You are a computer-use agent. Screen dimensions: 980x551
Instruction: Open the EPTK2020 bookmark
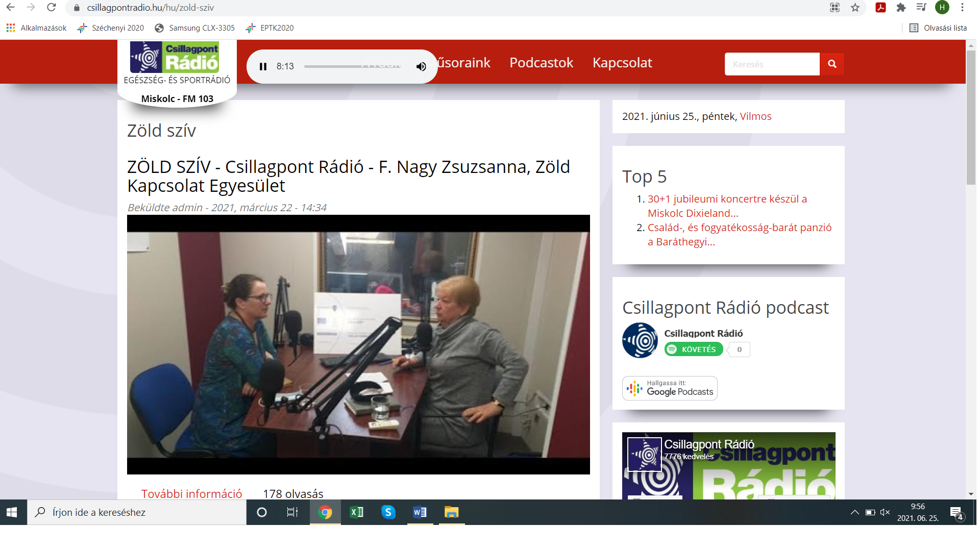(x=269, y=28)
